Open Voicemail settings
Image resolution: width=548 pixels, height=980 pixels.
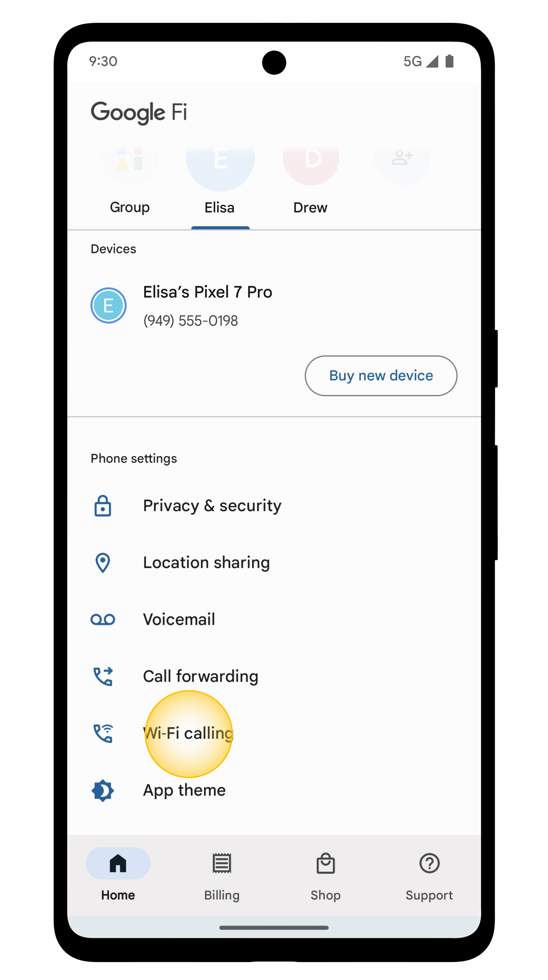point(274,619)
